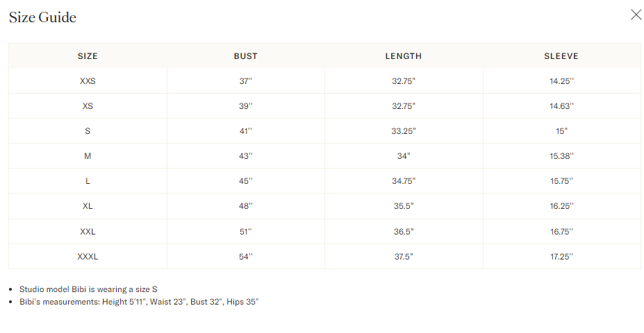The height and width of the screenshot is (333, 644).
Task: Select the XL size cell
Action: pos(88,206)
